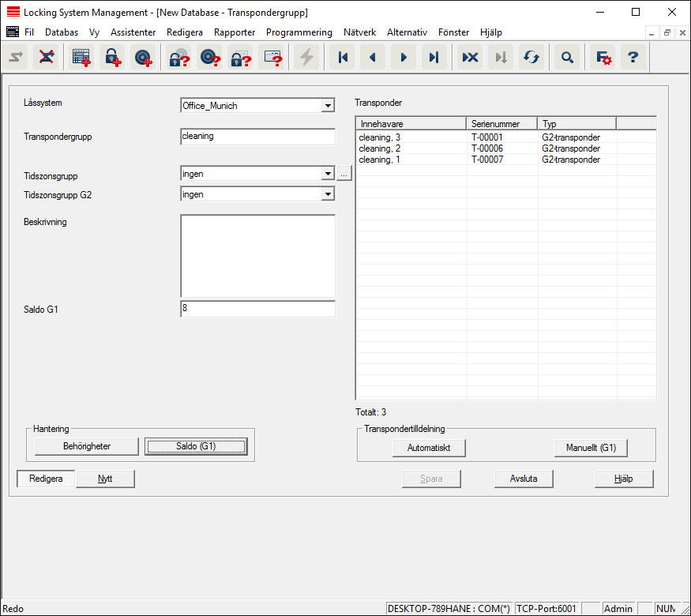The width and height of the screenshot is (691, 616).
Task: Click the help question mark icon
Action: point(633,58)
